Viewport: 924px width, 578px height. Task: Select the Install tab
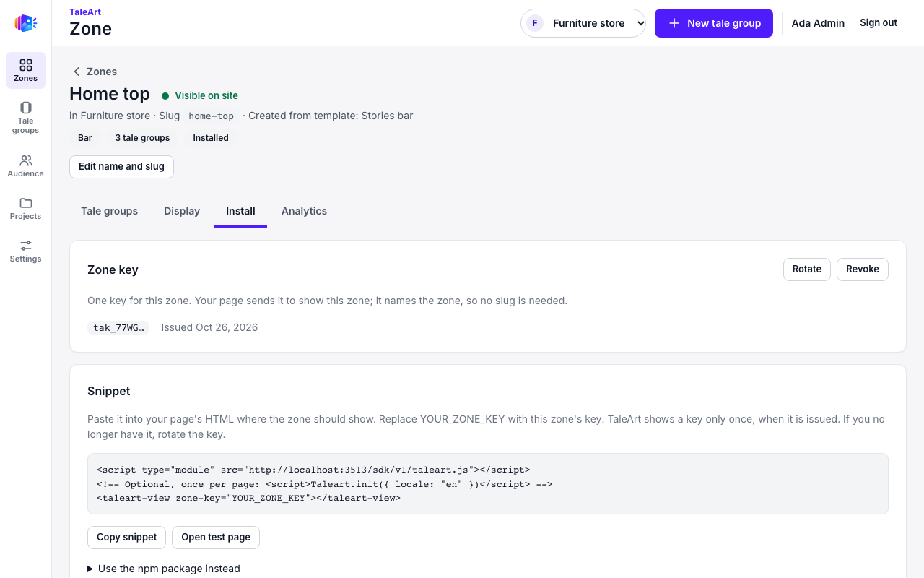(x=240, y=211)
